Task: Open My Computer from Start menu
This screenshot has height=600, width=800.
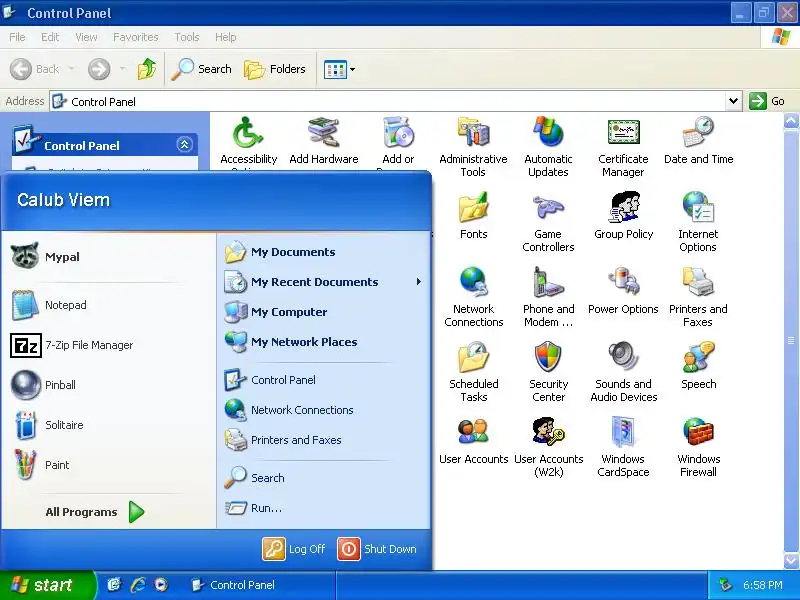Action: pos(324,312)
